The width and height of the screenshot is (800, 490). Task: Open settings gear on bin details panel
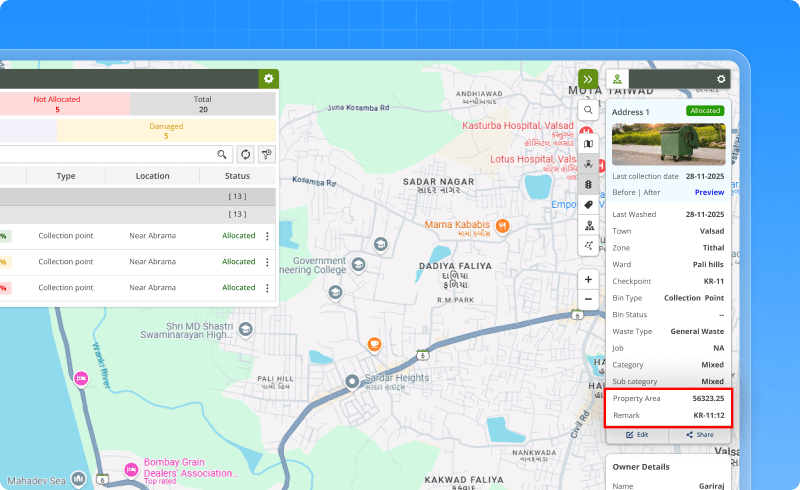[x=721, y=79]
